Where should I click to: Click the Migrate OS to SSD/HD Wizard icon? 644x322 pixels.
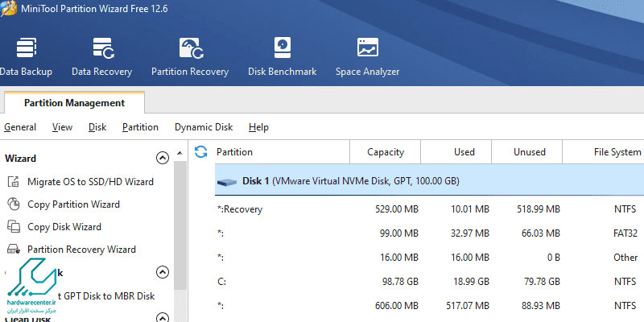point(14,182)
